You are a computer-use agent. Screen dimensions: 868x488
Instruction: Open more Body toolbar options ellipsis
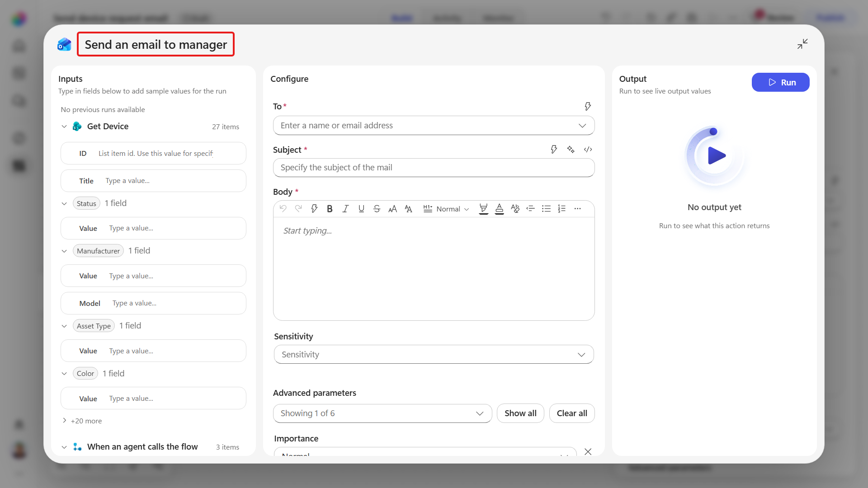577,208
